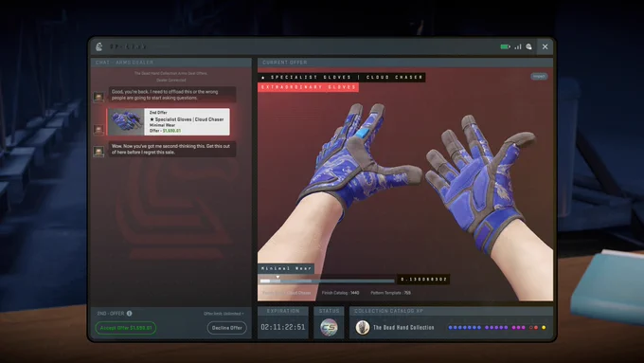Click the Current Offer panel header
Viewport: 644px width, 363px height.
(405, 63)
